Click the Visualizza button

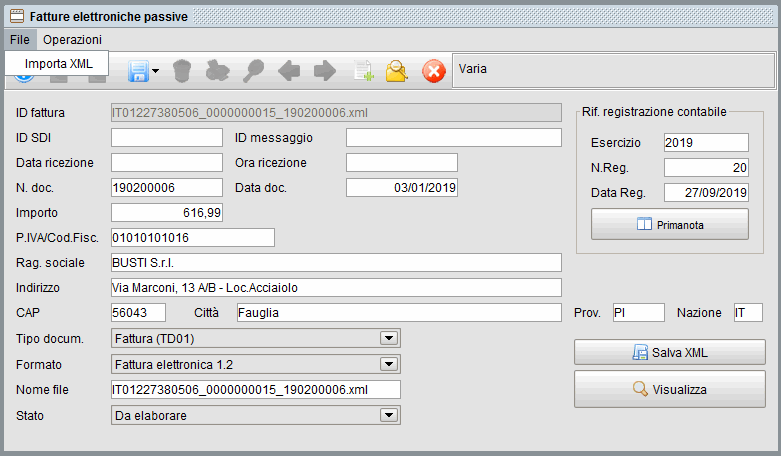pos(669,389)
